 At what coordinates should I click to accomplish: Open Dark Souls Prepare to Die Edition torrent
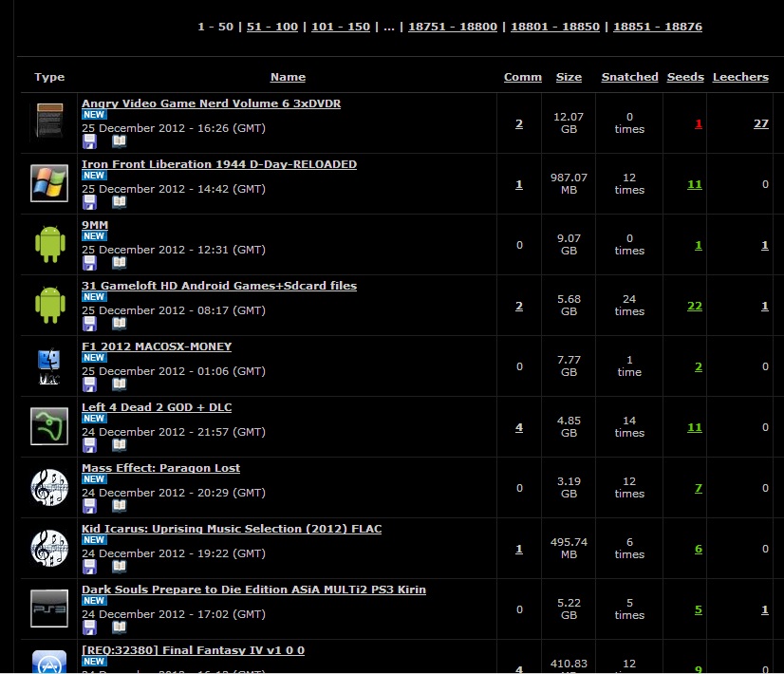tap(253, 590)
